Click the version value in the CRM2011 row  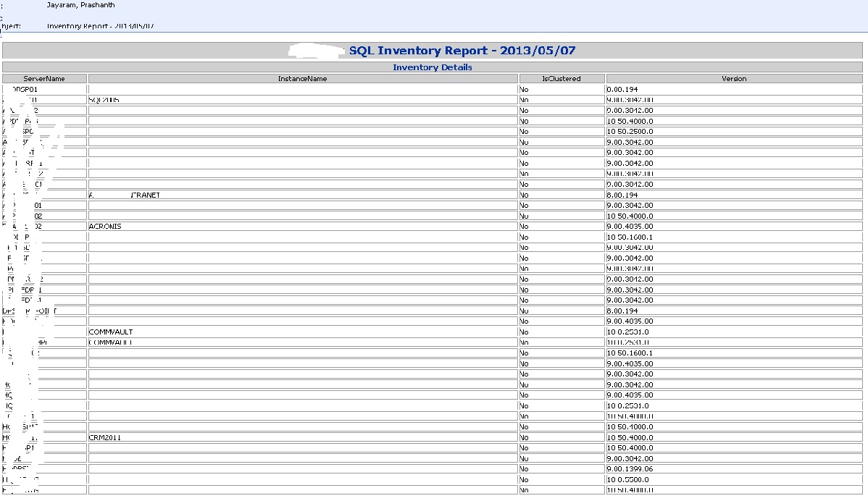[630, 437]
